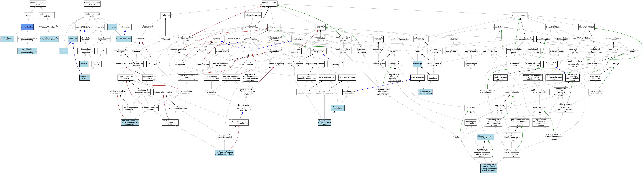Click the 'organic substance catabolic process' node

tap(562, 39)
